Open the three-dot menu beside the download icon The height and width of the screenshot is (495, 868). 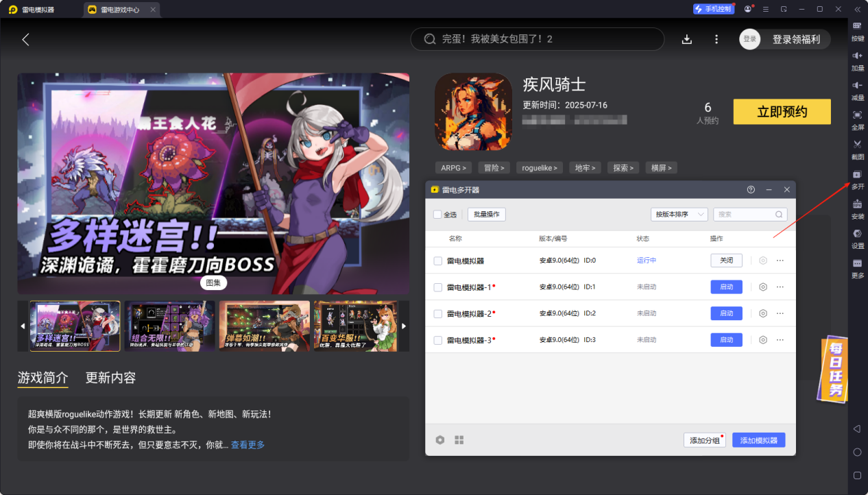(x=716, y=39)
